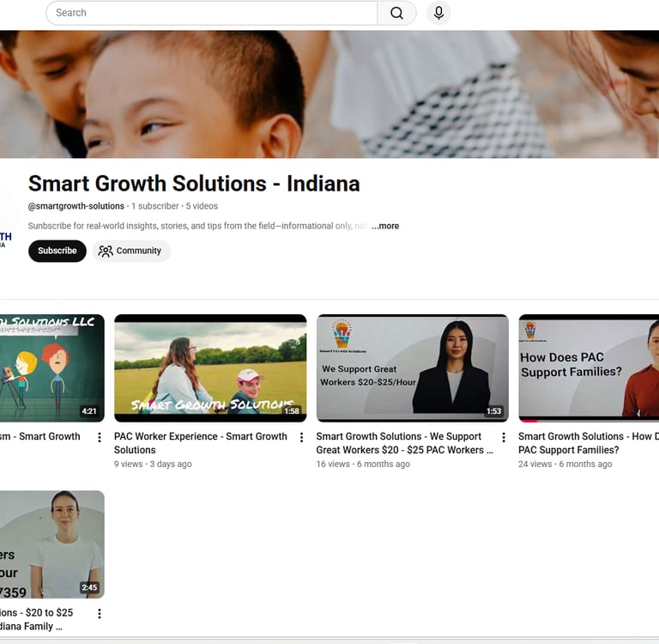Play the How Does PAC Support Families thumbnail
This screenshot has width=659, height=644.
point(589,368)
